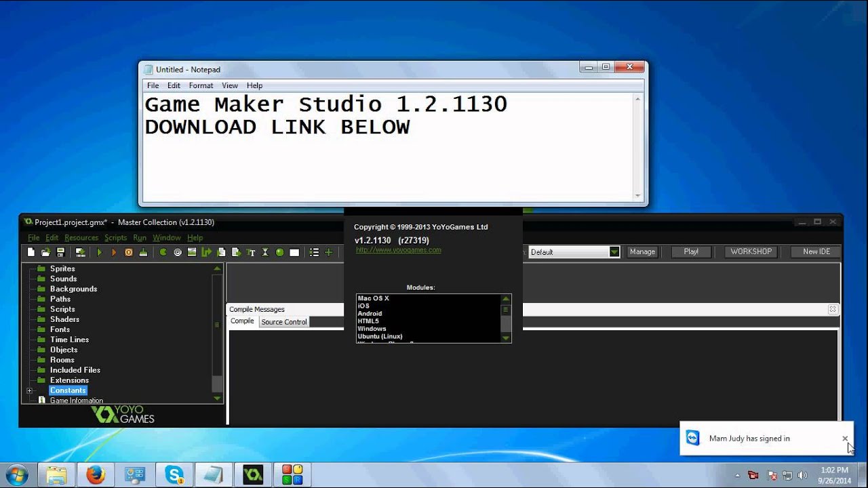
Task: Open Firefox from the taskbar
Action: [96, 475]
